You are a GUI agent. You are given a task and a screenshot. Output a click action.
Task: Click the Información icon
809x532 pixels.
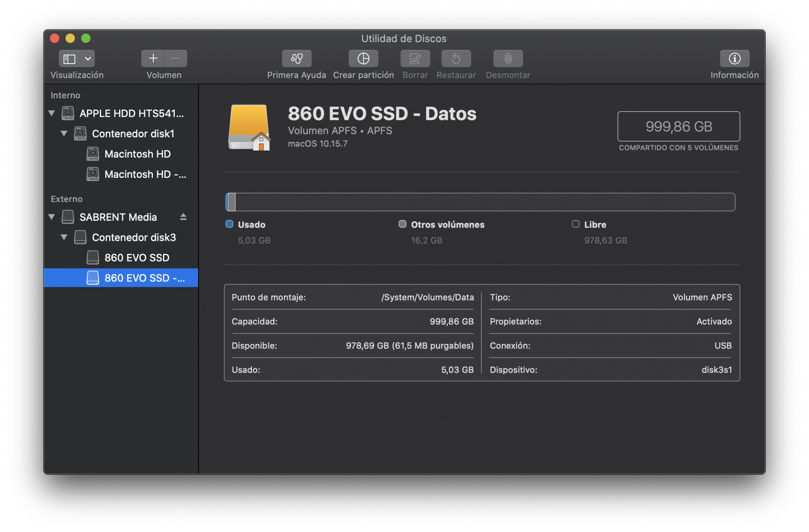pos(734,59)
